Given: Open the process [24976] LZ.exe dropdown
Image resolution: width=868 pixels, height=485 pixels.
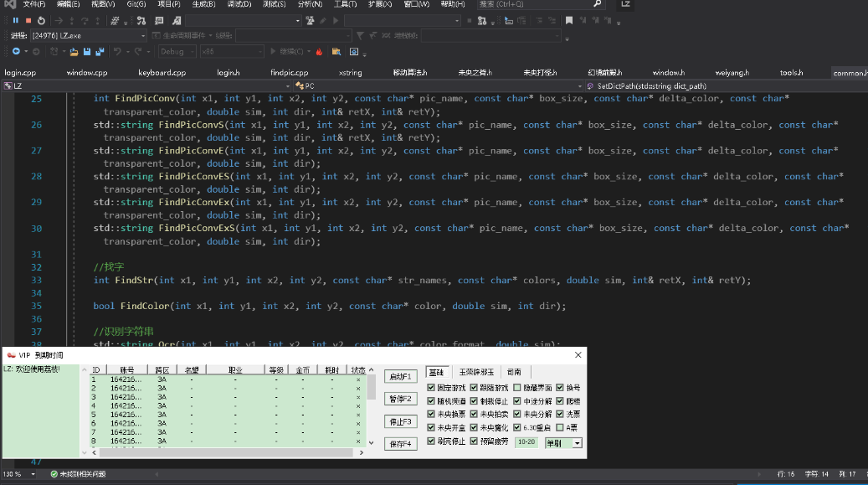Looking at the screenshot, I should pyautogui.click(x=89, y=35).
